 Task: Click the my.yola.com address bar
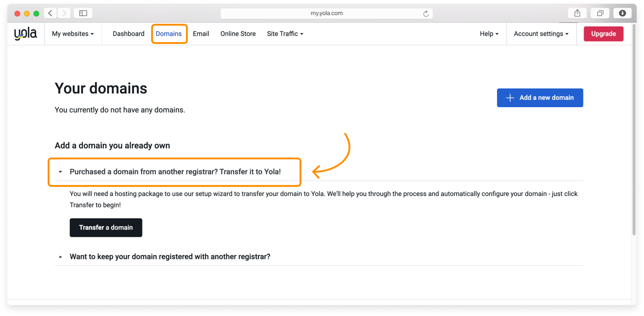click(326, 13)
